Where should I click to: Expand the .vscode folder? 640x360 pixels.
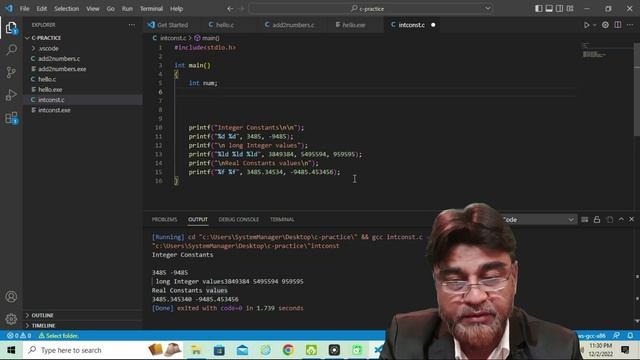click(x=49, y=48)
